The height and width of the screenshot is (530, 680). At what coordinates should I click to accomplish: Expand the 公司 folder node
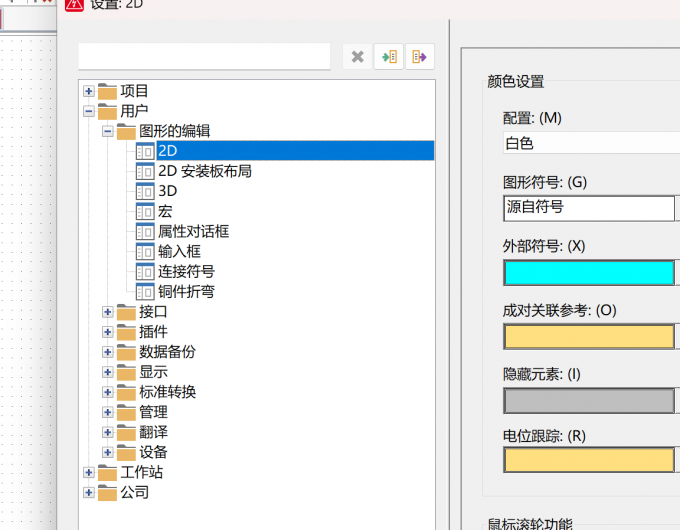point(89,492)
